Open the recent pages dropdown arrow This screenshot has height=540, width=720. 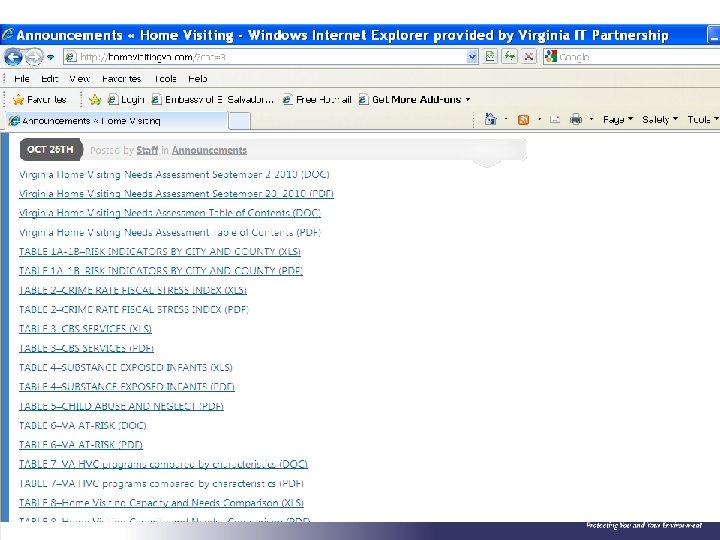point(51,57)
